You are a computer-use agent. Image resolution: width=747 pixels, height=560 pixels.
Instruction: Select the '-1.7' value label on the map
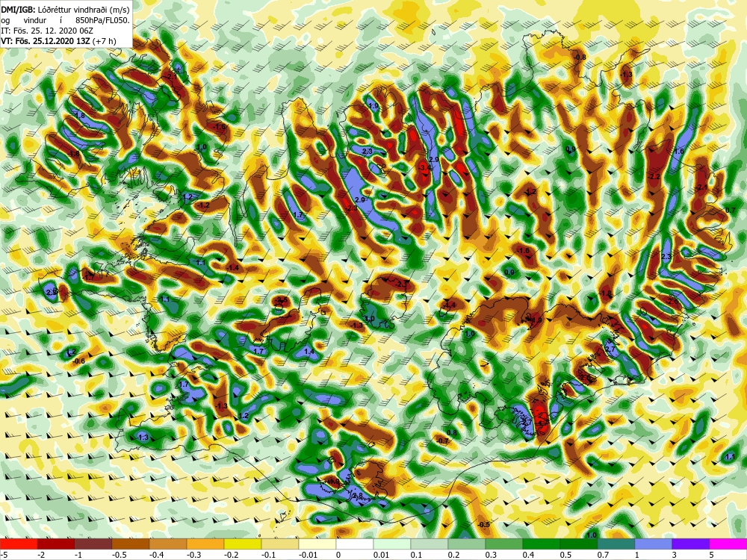coord(89,277)
